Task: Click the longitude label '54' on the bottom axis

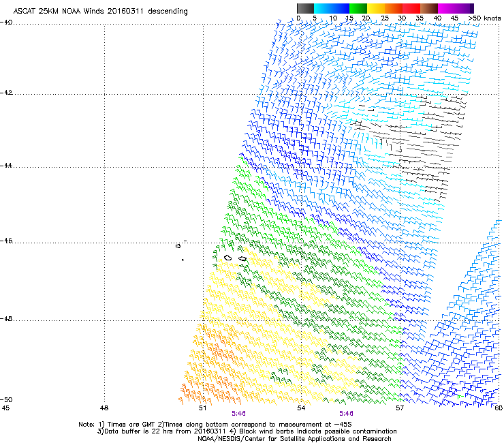Action: coord(301,408)
